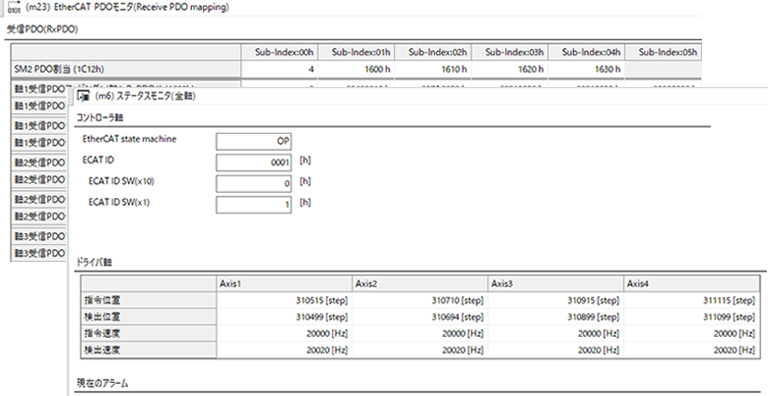Select the ECAT ID SW(x10) field

[x=254, y=184]
